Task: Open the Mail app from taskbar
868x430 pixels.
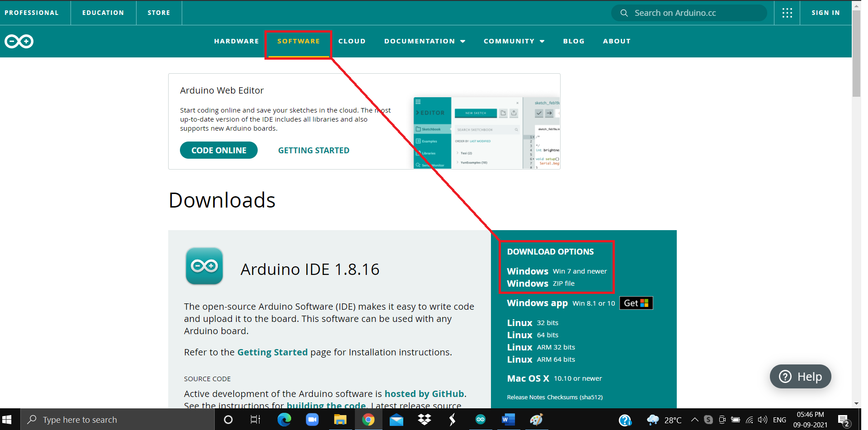Action: [396, 420]
